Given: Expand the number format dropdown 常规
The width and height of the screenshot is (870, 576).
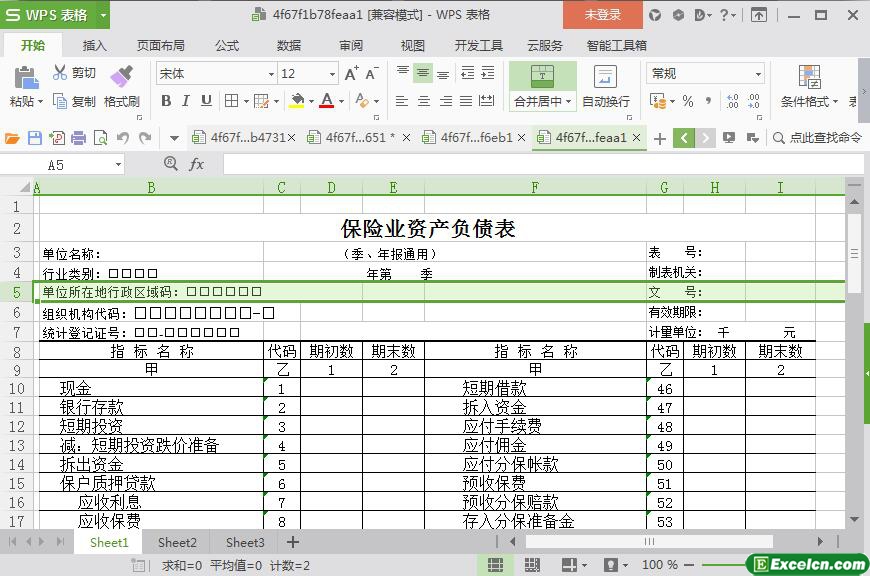Looking at the screenshot, I should (x=758, y=74).
